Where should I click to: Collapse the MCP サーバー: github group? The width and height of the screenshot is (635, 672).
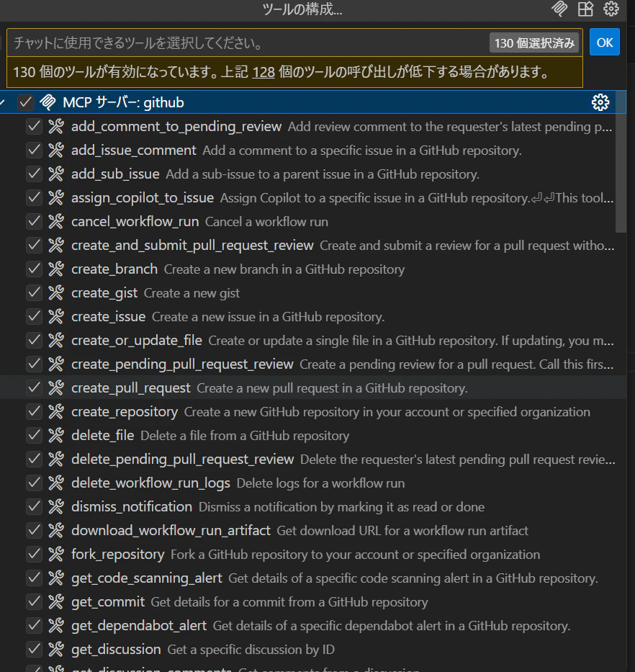coord(3,102)
